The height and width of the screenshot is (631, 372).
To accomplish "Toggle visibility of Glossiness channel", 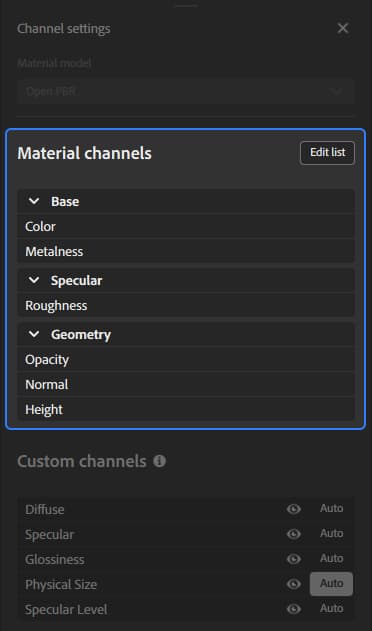I will (293, 559).
